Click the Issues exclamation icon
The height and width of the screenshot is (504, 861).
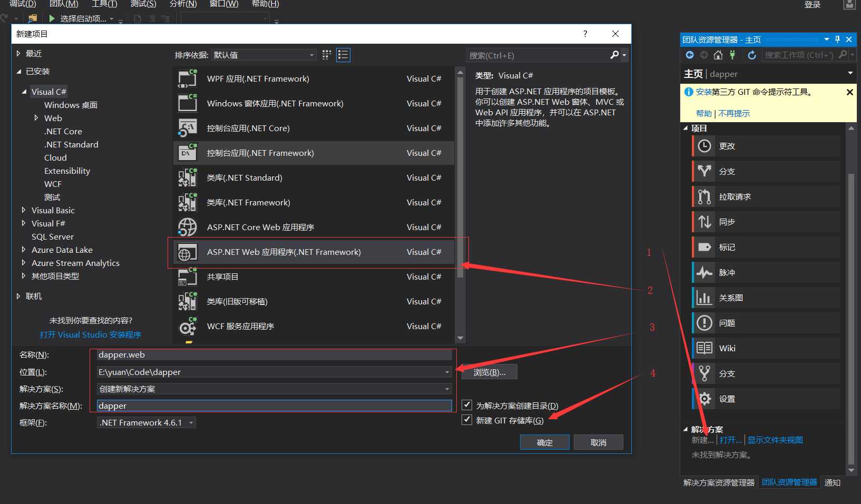coord(705,323)
